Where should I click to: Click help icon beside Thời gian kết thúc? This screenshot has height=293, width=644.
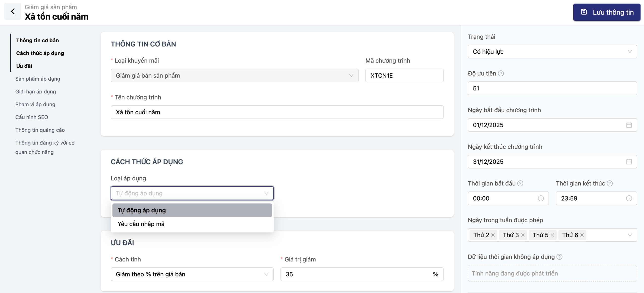point(610,183)
